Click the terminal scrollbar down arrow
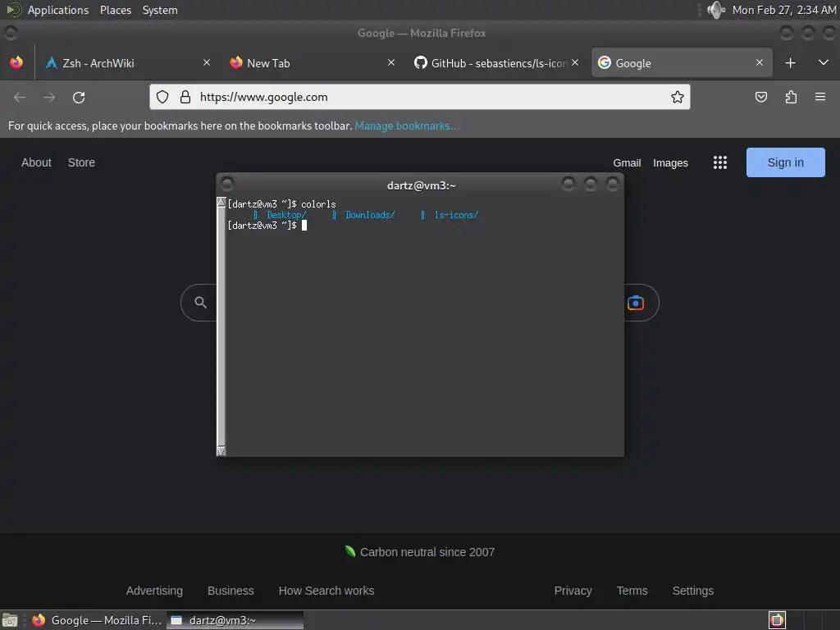 pos(221,451)
